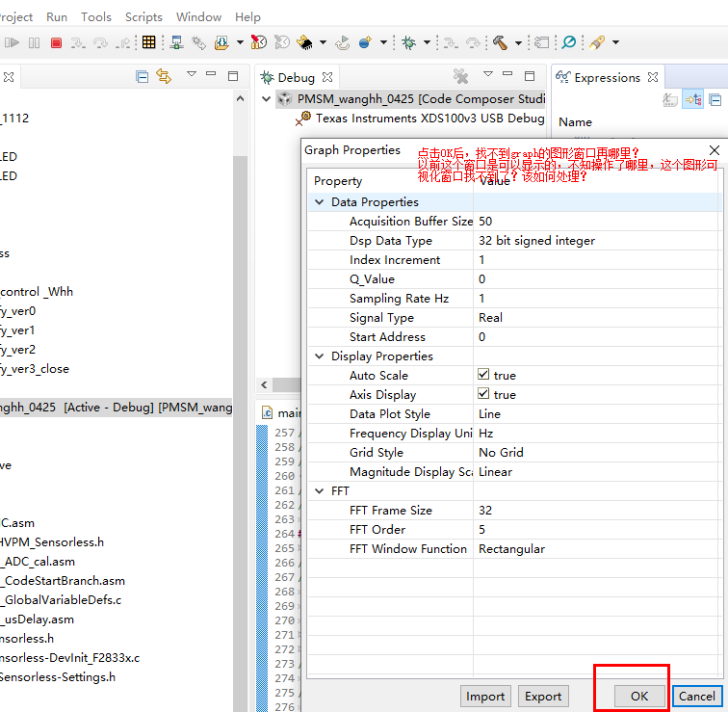Click the Acquisition Buffer Size value 50
The width and height of the screenshot is (728, 712).
point(596,221)
